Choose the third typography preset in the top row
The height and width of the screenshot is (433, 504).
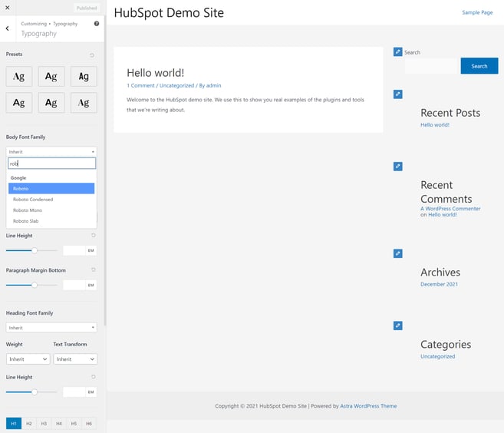click(x=84, y=76)
